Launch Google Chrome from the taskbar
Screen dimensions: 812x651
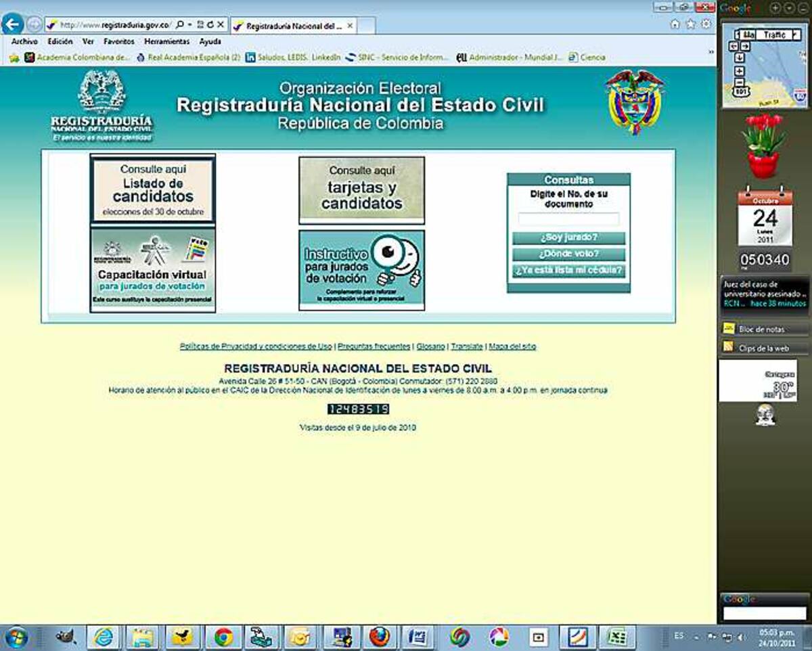point(224,637)
